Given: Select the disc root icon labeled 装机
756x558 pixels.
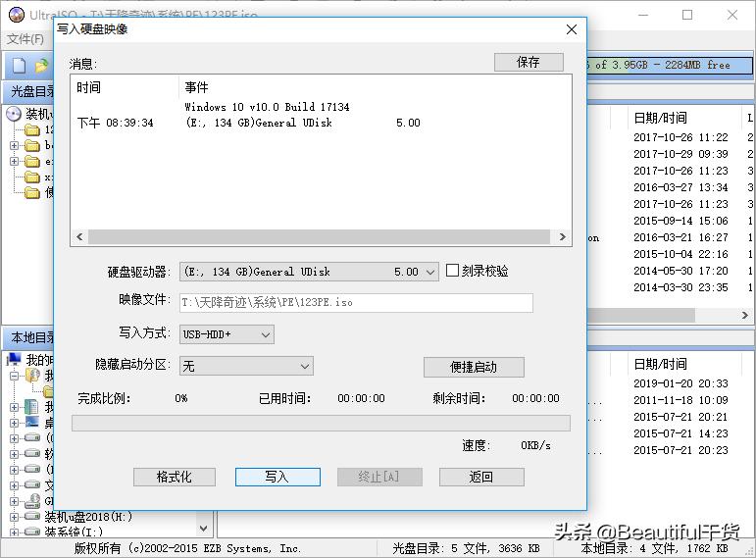Looking at the screenshot, I should click(x=14, y=114).
